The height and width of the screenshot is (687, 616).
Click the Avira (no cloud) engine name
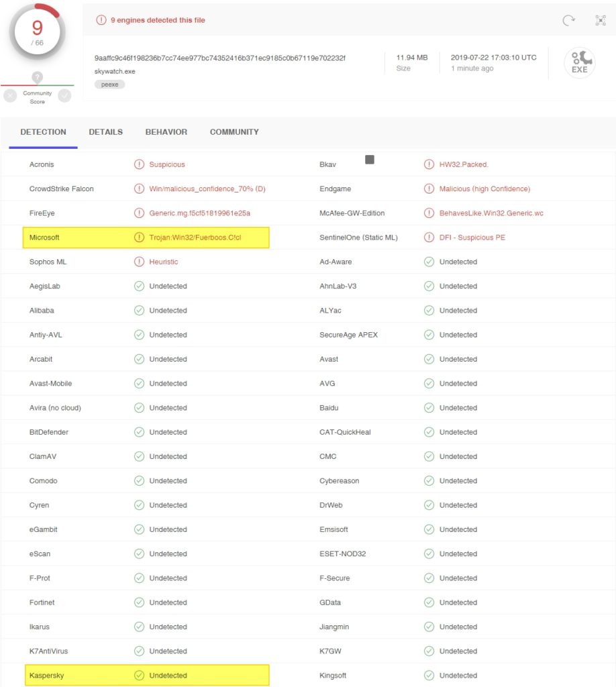coord(55,407)
